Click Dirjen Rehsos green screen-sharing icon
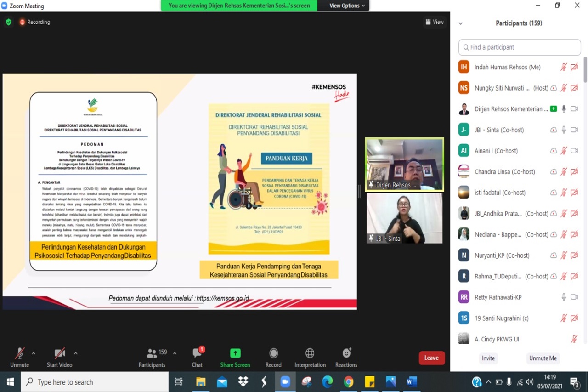The image size is (588, 392). 554,109
